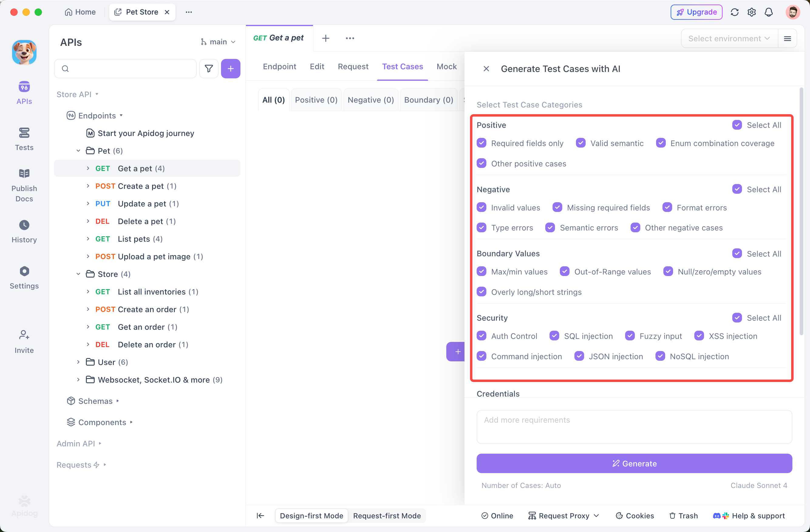Click the purple add-new plus button
Screen dimensions: 810x532
pos(230,69)
